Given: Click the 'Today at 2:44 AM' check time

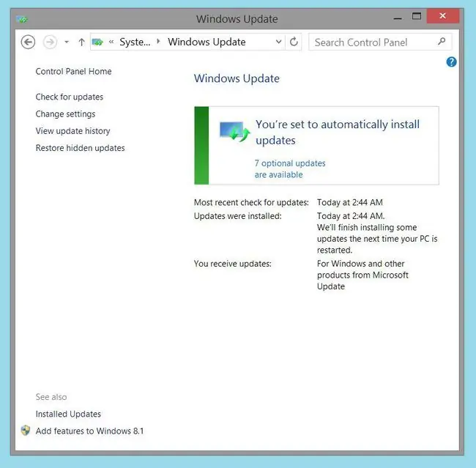Looking at the screenshot, I should pyautogui.click(x=350, y=202).
